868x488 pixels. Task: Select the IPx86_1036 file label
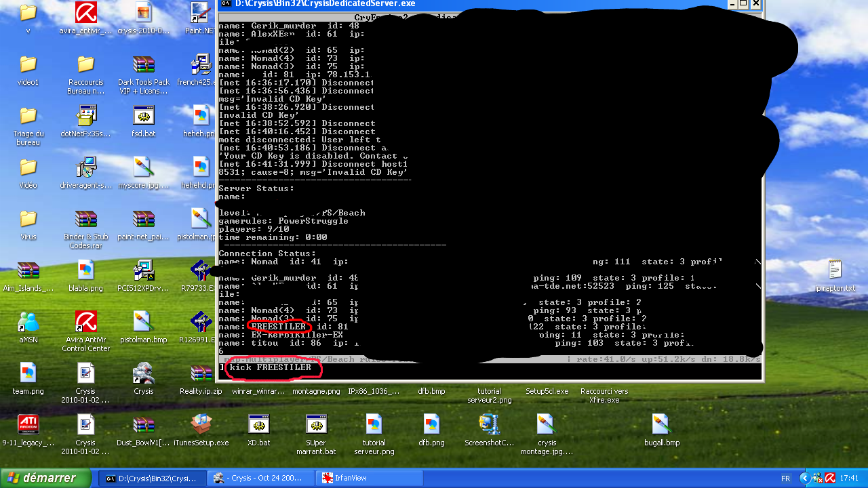374,391
